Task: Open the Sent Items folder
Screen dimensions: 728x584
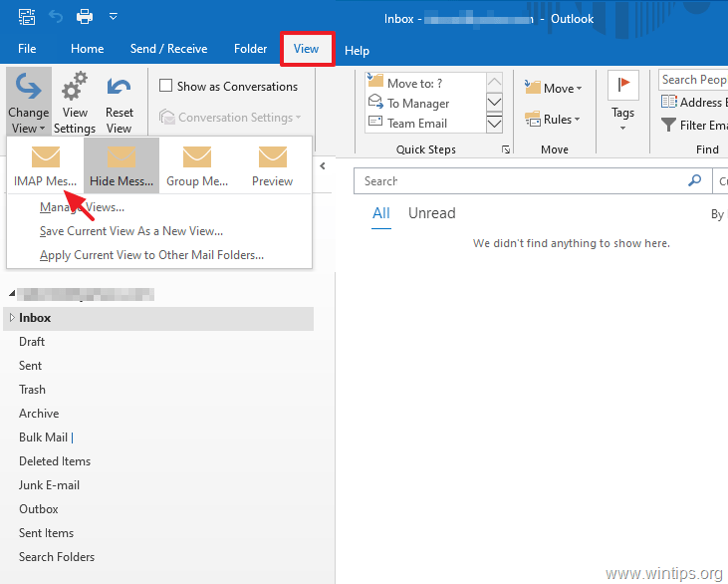Action: [x=46, y=533]
